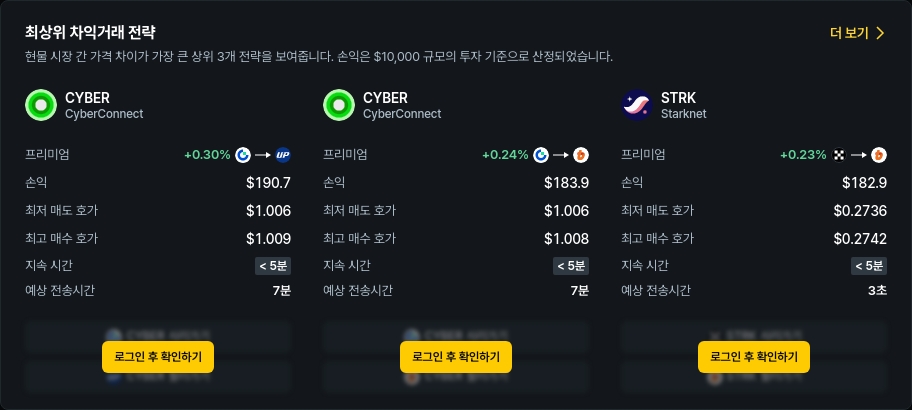Image resolution: width=912 pixels, height=410 pixels.
Task: Click the < 5분 duration badge in the first card
Action: click(x=273, y=266)
